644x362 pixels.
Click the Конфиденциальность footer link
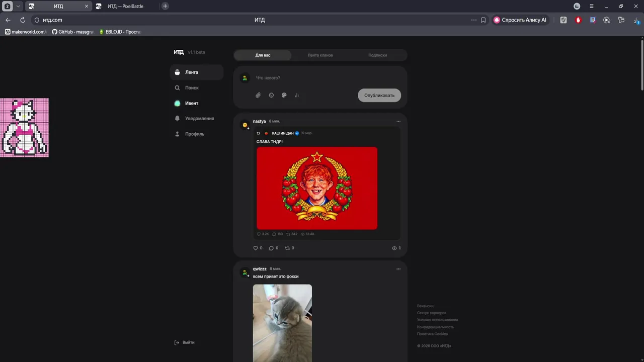435,327
